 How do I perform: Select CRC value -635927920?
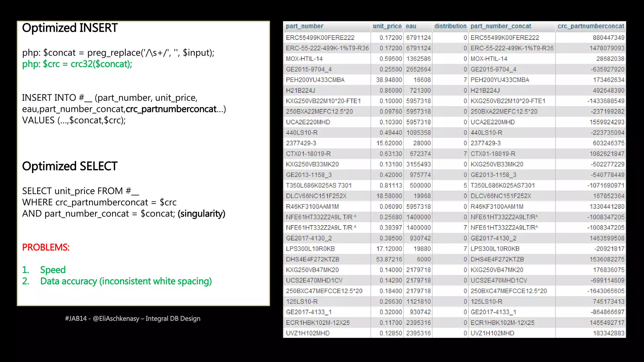coord(607,69)
